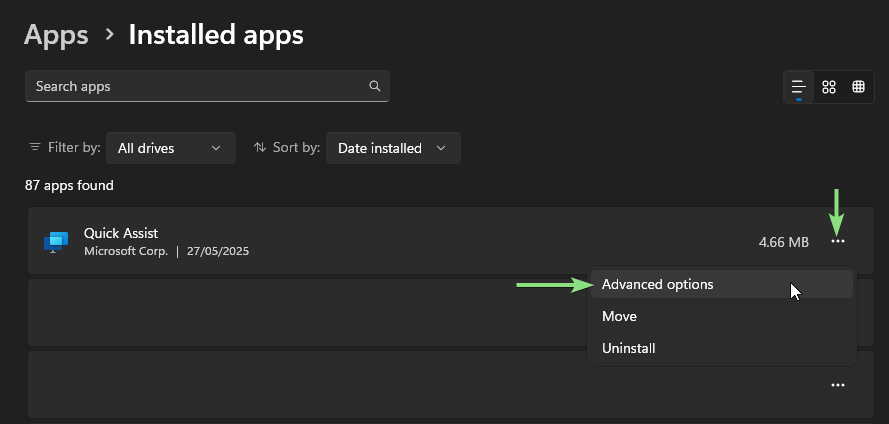Click the Quick Assist app name
The width and height of the screenshot is (889, 424).
tap(121, 233)
